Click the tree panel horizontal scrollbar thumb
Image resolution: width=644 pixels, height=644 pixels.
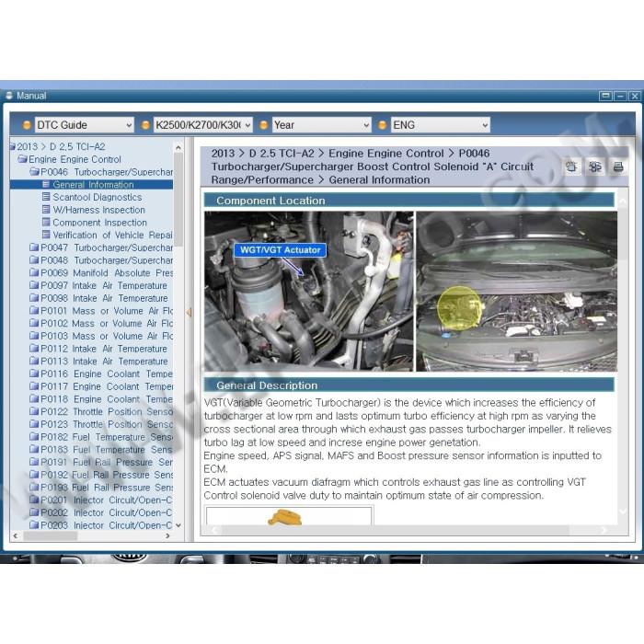click(50, 535)
